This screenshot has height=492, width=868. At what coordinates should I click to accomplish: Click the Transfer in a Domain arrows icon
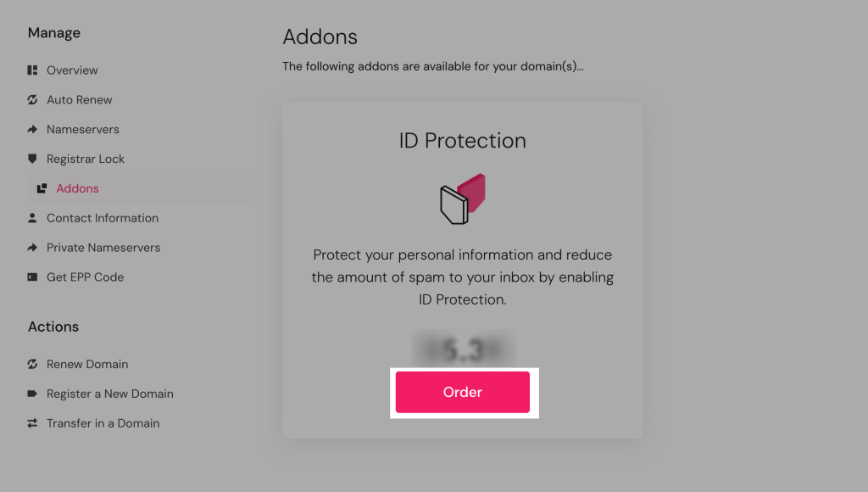(32, 423)
